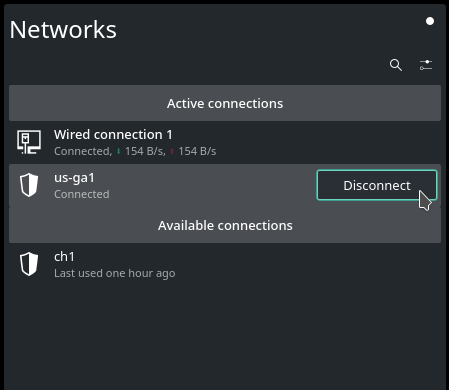Expand the ch1 available connection entry
449x390 pixels.
coord(225,264)
